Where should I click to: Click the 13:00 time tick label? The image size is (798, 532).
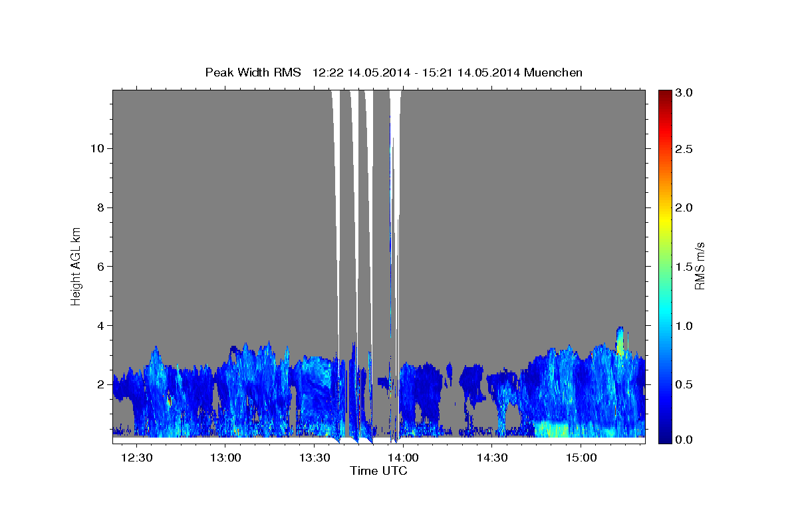click(225, 458)
